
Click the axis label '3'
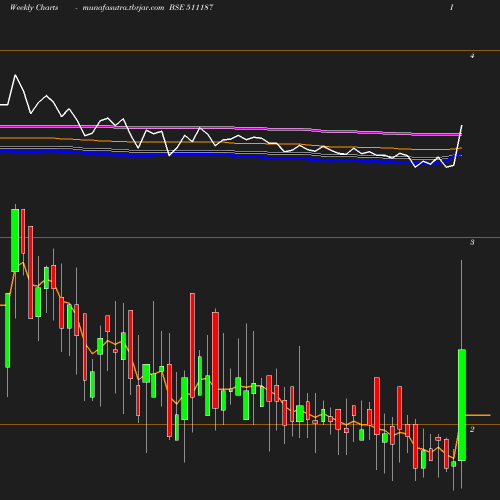[x=472, y=242]
